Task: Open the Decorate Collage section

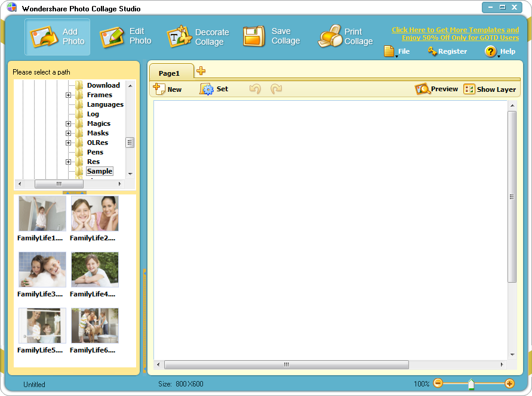Action: pos(198,36)
